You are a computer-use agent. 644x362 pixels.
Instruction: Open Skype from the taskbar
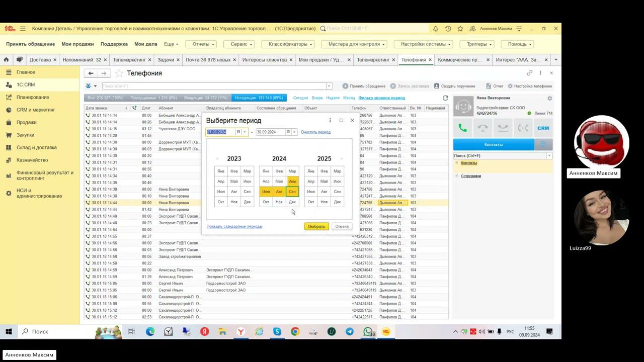coord(277,332)
